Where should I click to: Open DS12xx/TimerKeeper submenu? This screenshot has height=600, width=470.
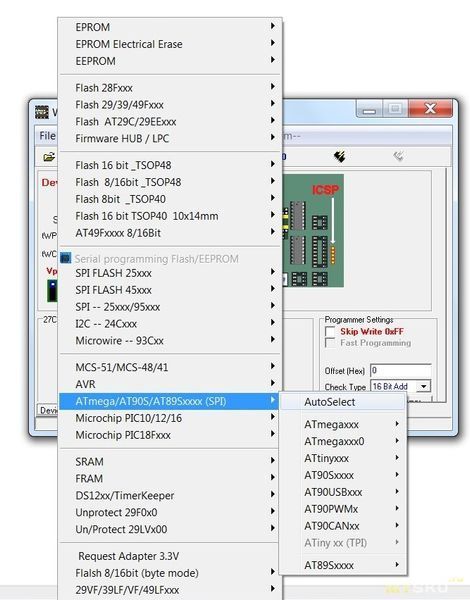(x=170, y=495)
